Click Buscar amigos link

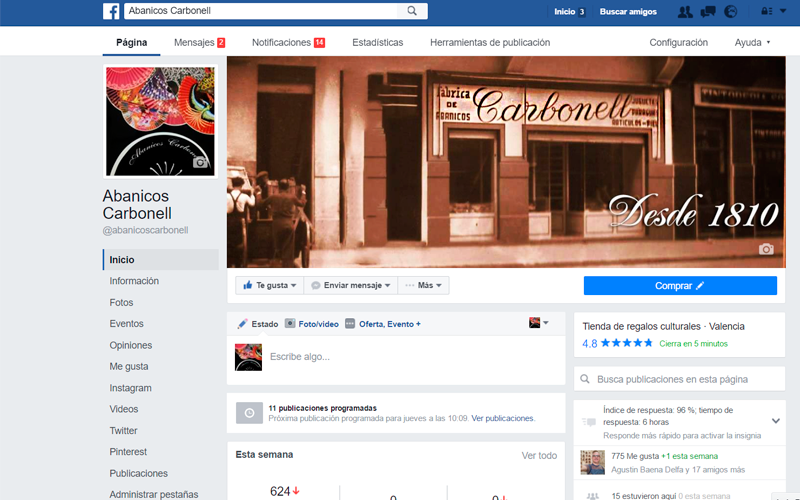click(x=628, y=11)
